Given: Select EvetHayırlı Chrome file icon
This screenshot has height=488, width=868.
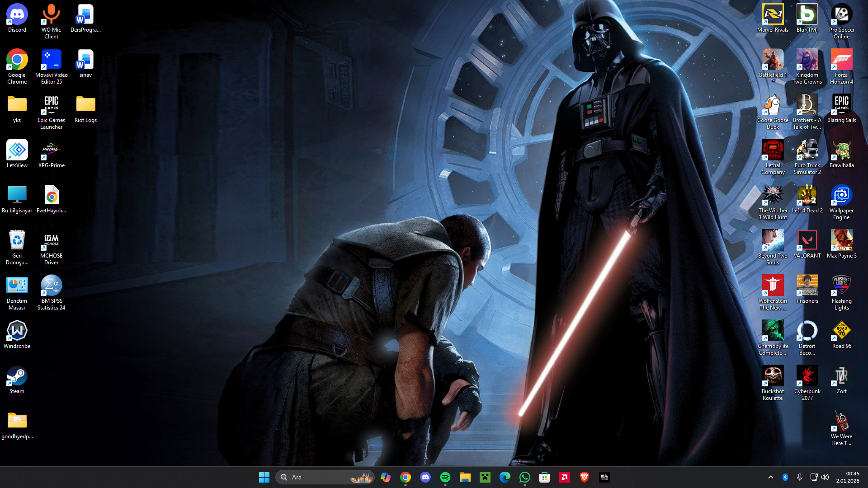Looking at the screenshot, I should tap(51, 199).
